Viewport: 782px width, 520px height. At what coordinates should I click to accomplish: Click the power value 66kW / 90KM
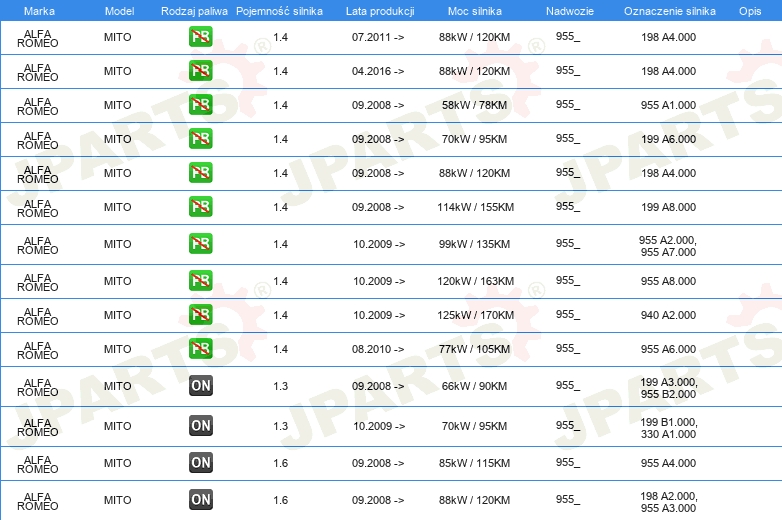click(474, 386)
